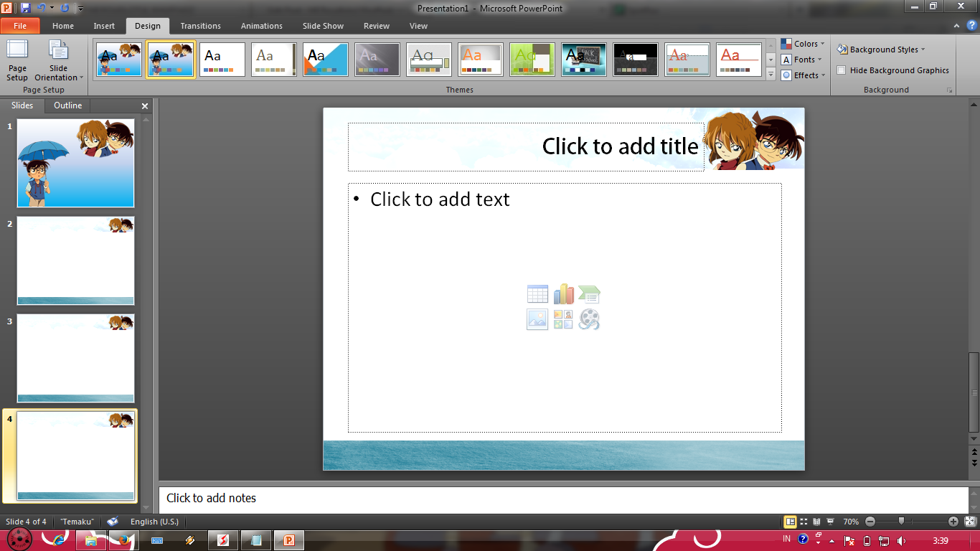Move the Themes gallery up one row

(771, 45)
